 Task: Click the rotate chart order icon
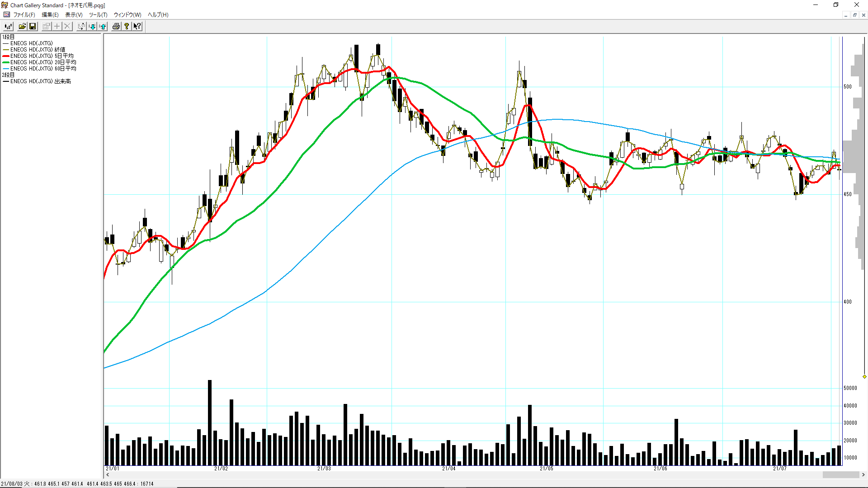tap(81, 26)
